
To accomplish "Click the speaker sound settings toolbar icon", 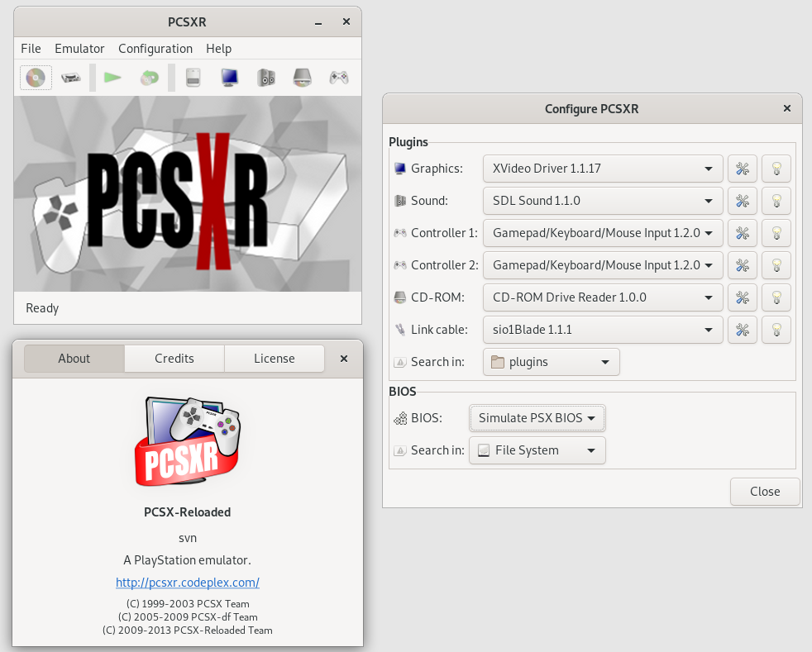I will [x=265, y=78].
